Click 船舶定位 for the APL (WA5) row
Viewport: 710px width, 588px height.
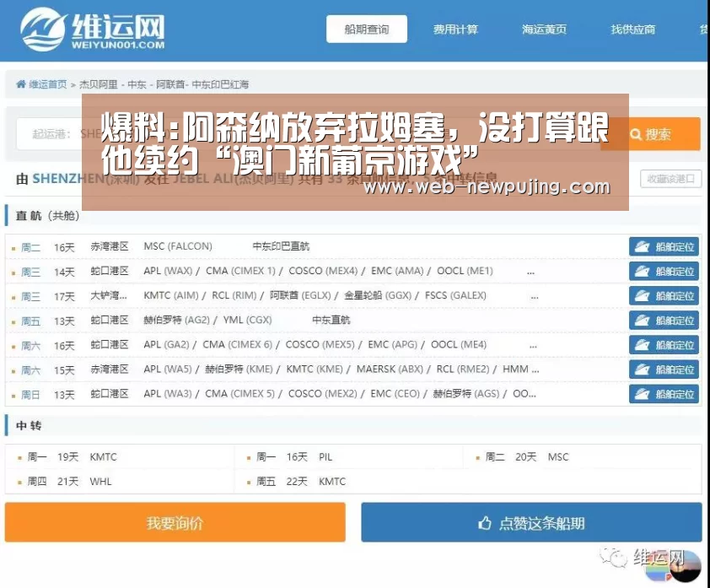tap(664, 370)
